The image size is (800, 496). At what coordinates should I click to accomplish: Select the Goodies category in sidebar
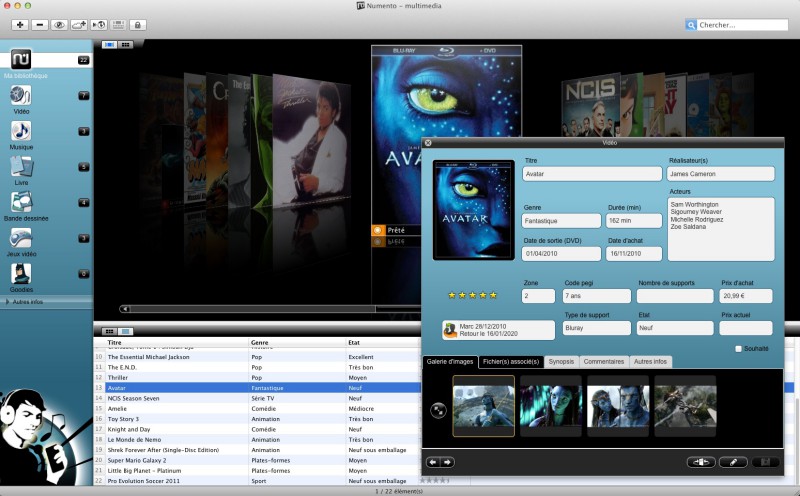tap(21, 278)
